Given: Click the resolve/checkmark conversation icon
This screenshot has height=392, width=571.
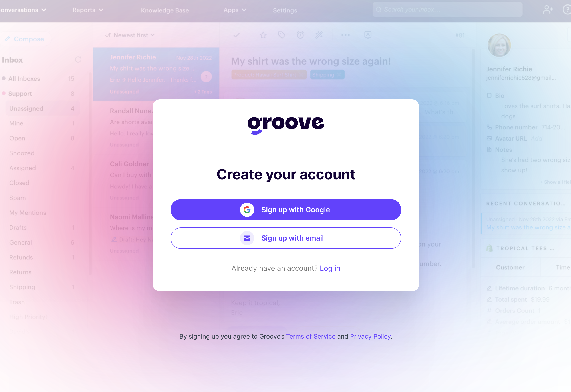Looking at the screenshot, I should point(237,35).
